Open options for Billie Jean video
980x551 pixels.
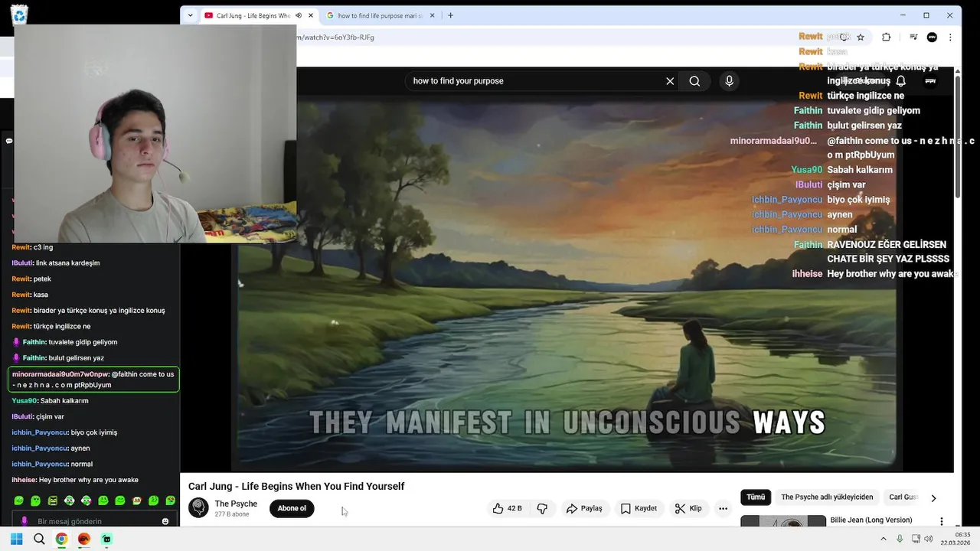click(x=942, y=521)
